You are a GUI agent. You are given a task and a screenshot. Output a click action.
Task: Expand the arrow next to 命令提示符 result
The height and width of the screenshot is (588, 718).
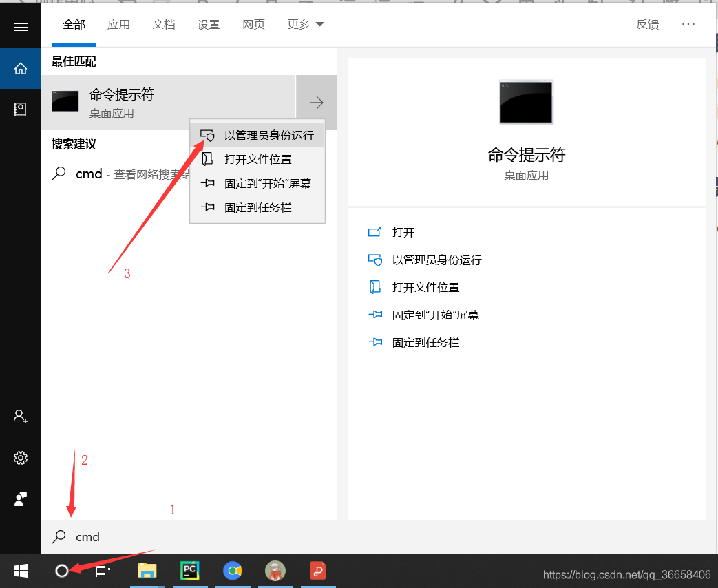[317, 103]
